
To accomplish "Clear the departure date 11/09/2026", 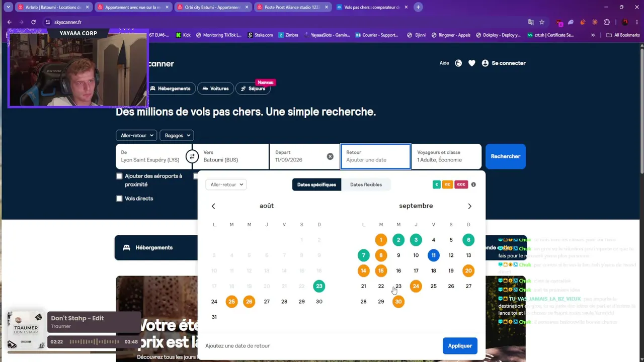I will pyautogui.click(x=330, y=156).
